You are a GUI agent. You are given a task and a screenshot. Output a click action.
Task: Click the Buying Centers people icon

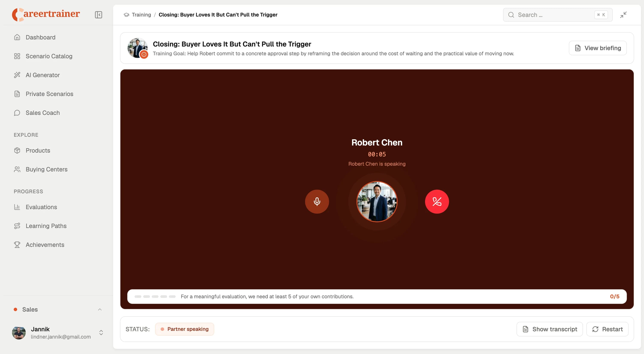(17, 169)
